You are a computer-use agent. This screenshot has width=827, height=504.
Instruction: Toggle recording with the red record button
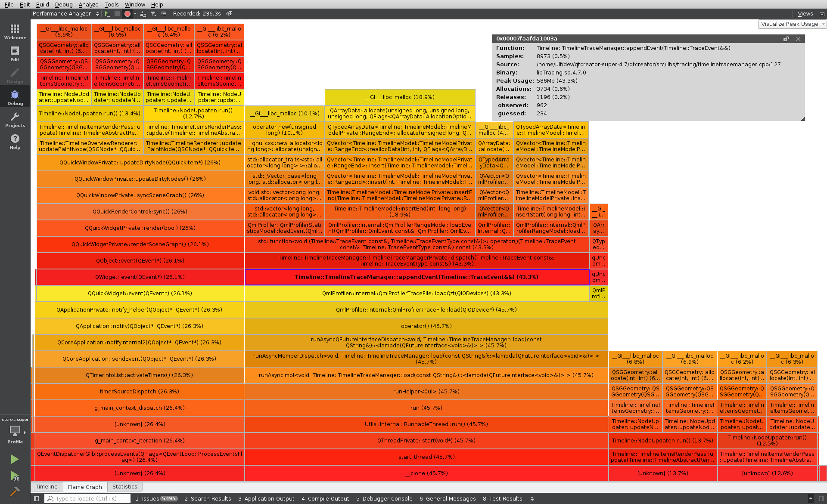127,13
